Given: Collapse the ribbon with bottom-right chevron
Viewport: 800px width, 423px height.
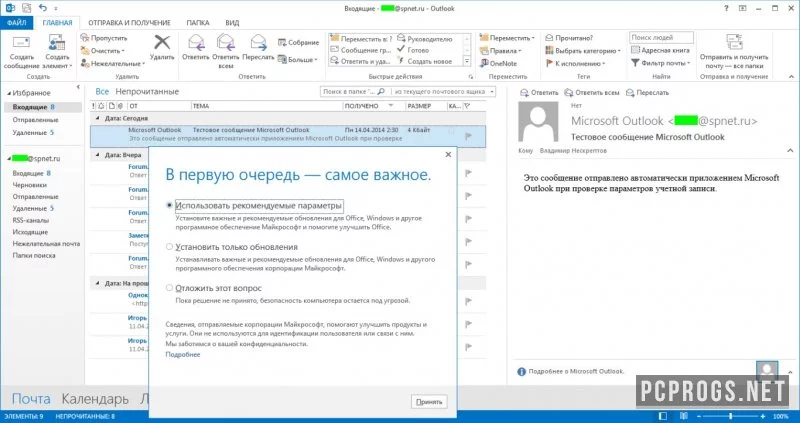Looking at the screenshot, I should pos(791,77).
